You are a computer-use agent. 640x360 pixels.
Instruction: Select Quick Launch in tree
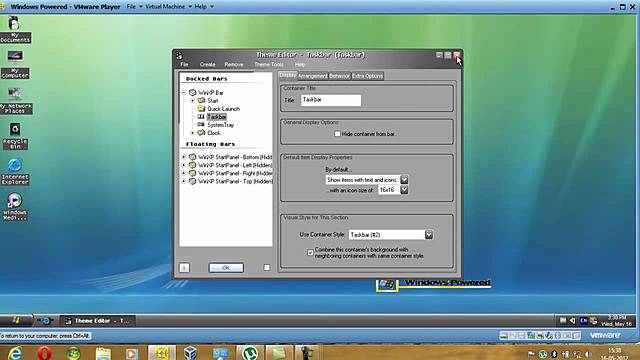223,109
